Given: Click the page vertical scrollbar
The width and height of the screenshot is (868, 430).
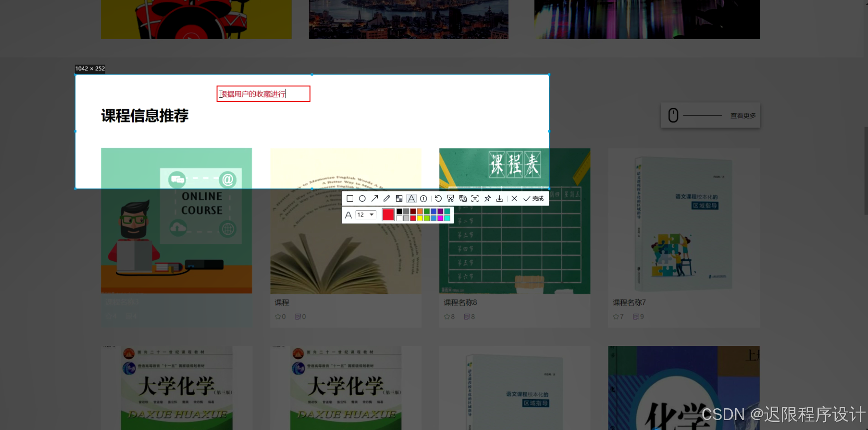Looking at the screenshot, I should 866,170.
